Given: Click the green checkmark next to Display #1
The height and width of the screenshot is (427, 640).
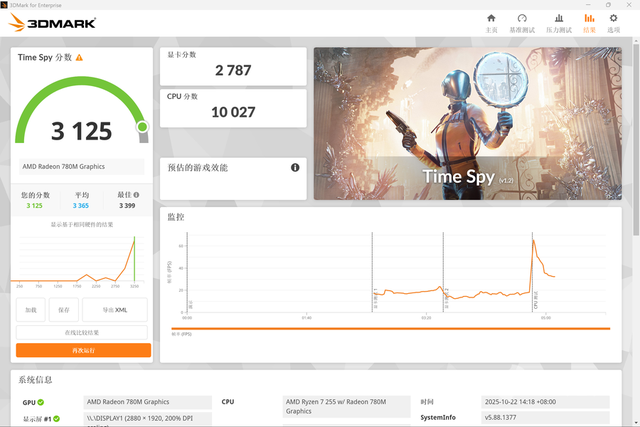Looking at the screenshot, I should point(56,418).
